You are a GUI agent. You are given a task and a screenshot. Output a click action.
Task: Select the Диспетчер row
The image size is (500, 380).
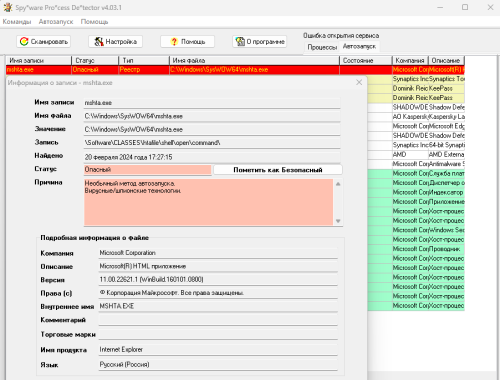tap(416, 183)
